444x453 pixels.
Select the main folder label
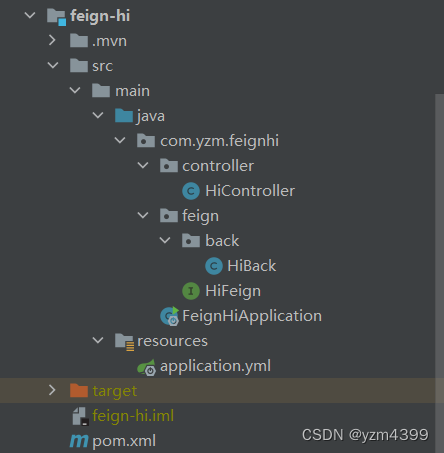coord(132,91)
